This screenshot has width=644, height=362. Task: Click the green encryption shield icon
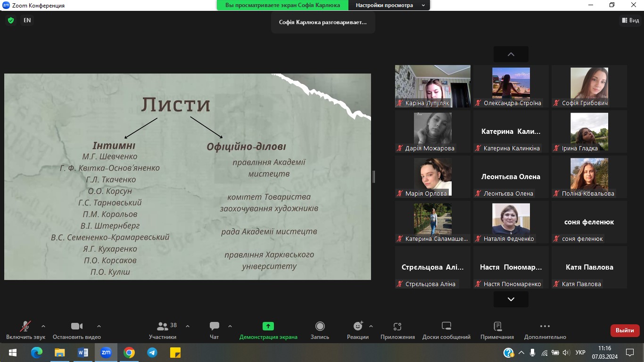point(11,20)
